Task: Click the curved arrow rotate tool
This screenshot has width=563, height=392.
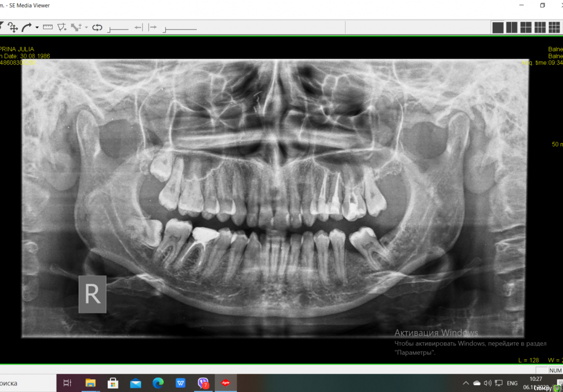Action: [26, 28]
